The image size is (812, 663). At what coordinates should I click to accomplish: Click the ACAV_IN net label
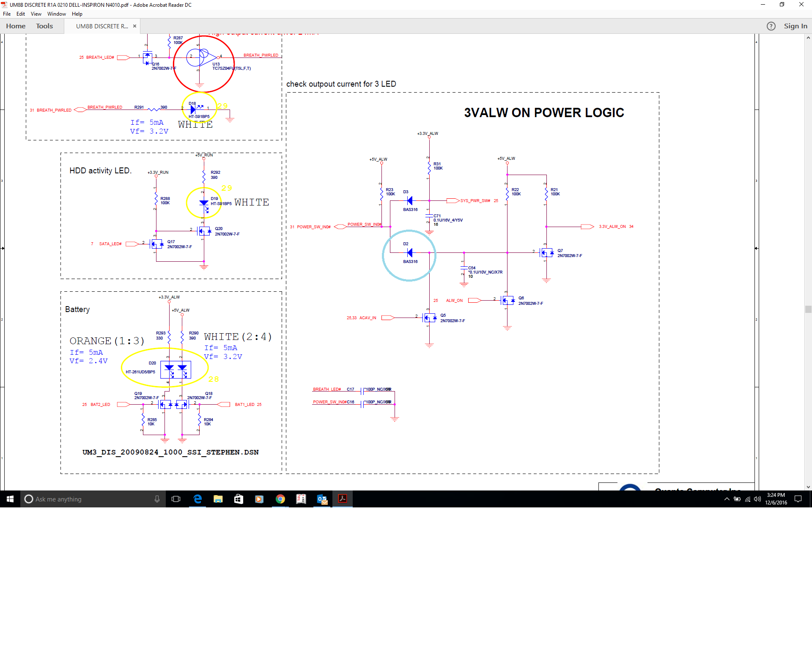click(x=368, y=318)
